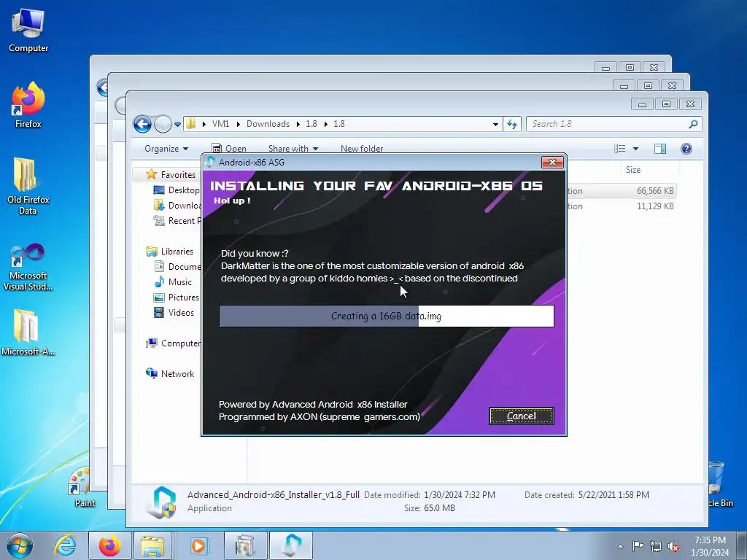The image size is (747, 560).
Task: Switch to the Android-x86 installer taskbar button
Action: point(291,545)
